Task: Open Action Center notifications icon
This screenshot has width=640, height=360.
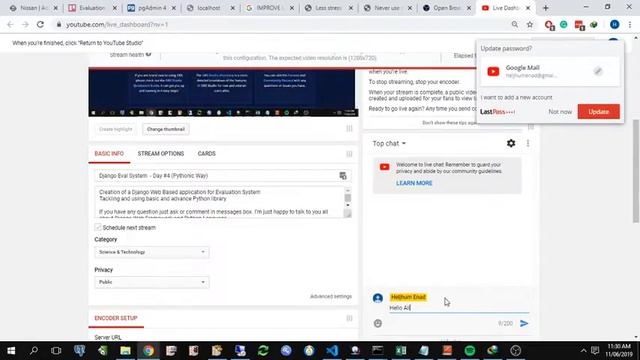Action: [595, 350]
